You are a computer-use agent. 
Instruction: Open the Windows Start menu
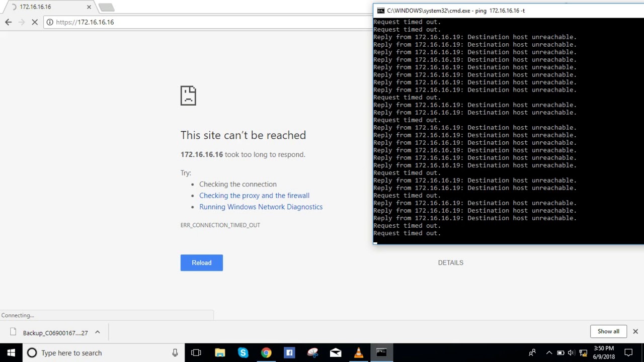click(11, 353)
